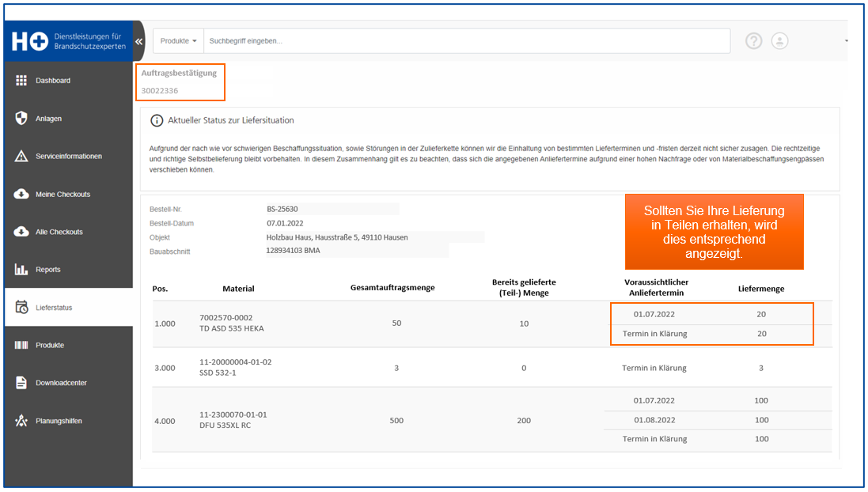Collapse the sidebar with double chevron
Screen dimensions: 868x492
(139, 41)
